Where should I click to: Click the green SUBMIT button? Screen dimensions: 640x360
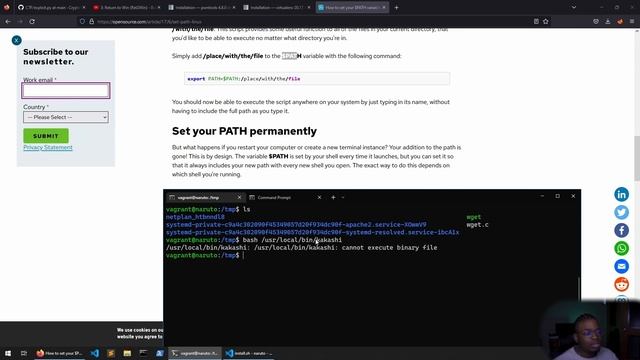click(46, 136)
